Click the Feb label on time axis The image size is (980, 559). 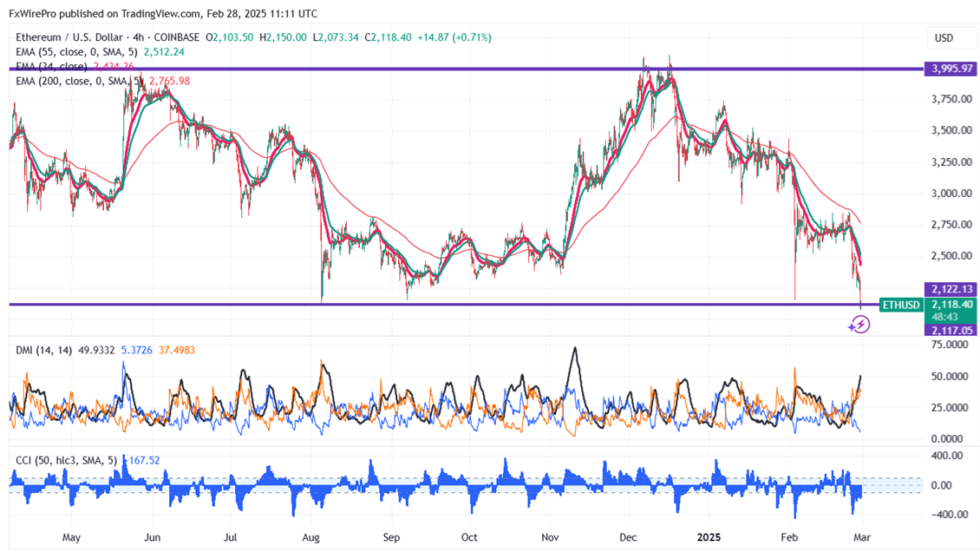[789, 537]
